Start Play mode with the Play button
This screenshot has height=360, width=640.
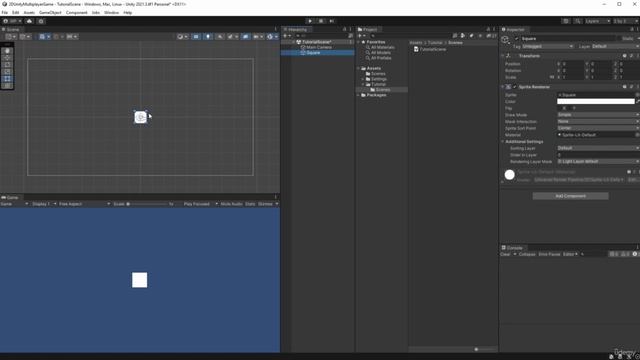point(310,21)
